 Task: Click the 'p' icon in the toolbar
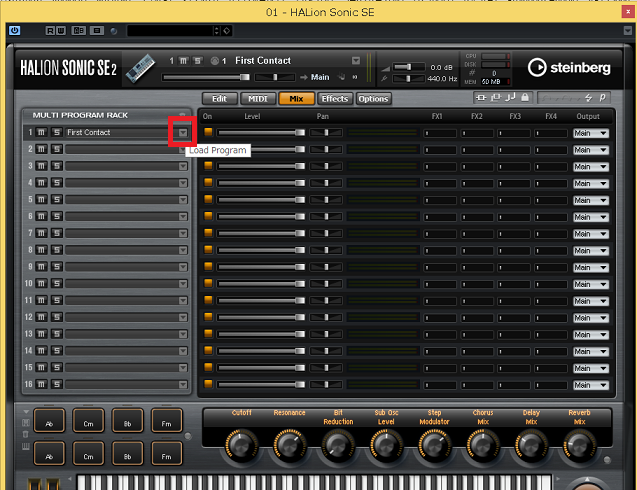(602, 98)
